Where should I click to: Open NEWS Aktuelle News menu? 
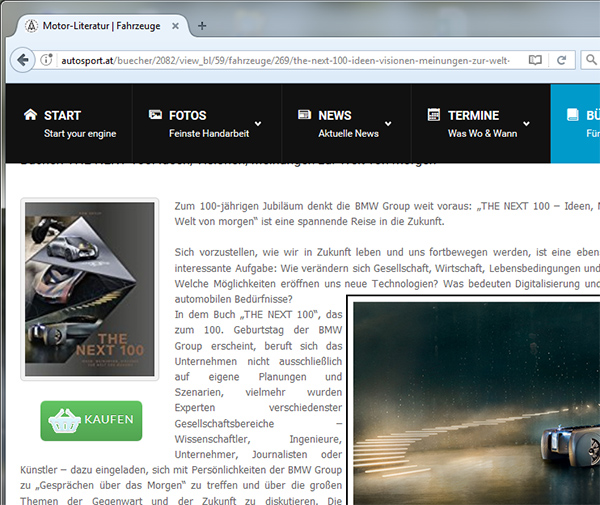tap(346, 124)
